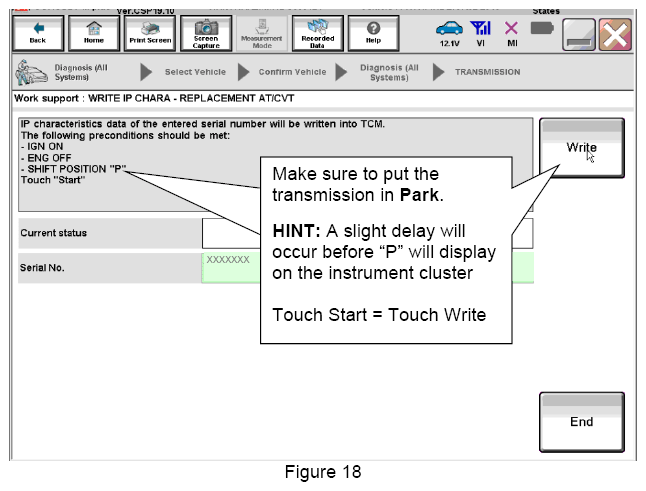Select the TRANSMISSION breadcrumb step

point(487,72)
